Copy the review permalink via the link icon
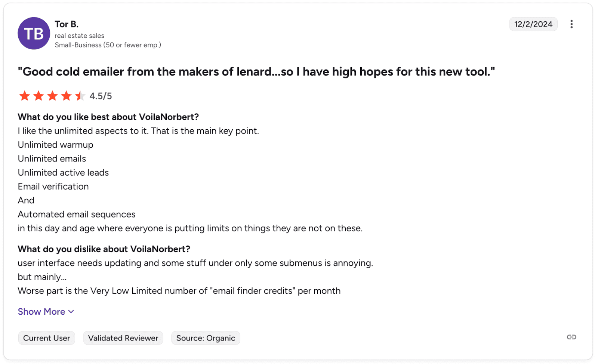Screen dimensions: 598x364 coord(571,337)
